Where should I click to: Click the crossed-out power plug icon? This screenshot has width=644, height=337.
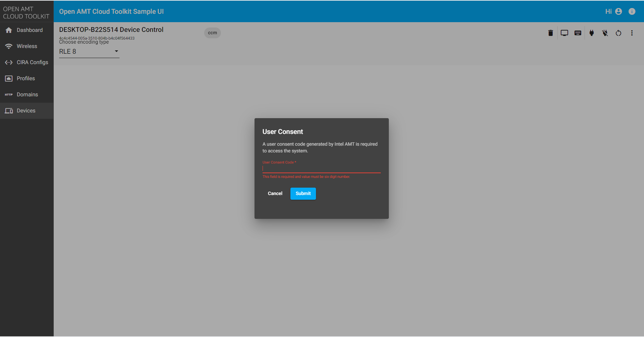click(605, 33)
